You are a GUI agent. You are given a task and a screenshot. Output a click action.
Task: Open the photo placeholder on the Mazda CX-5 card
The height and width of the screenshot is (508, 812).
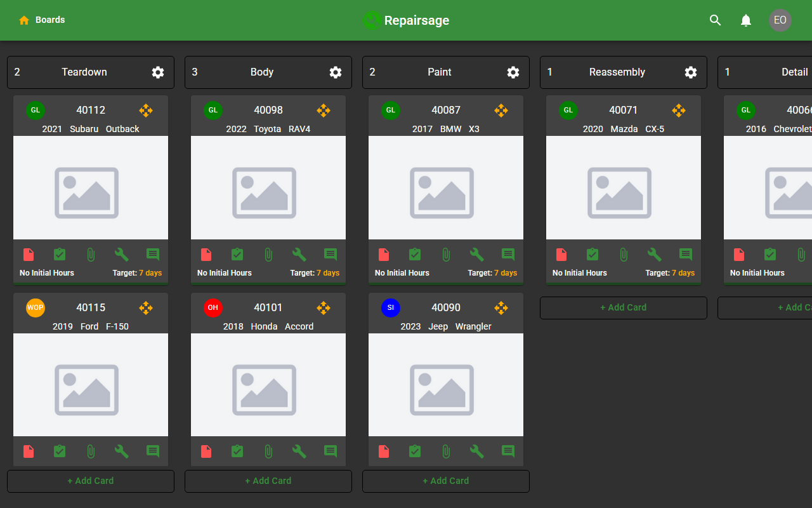point(624,188)
